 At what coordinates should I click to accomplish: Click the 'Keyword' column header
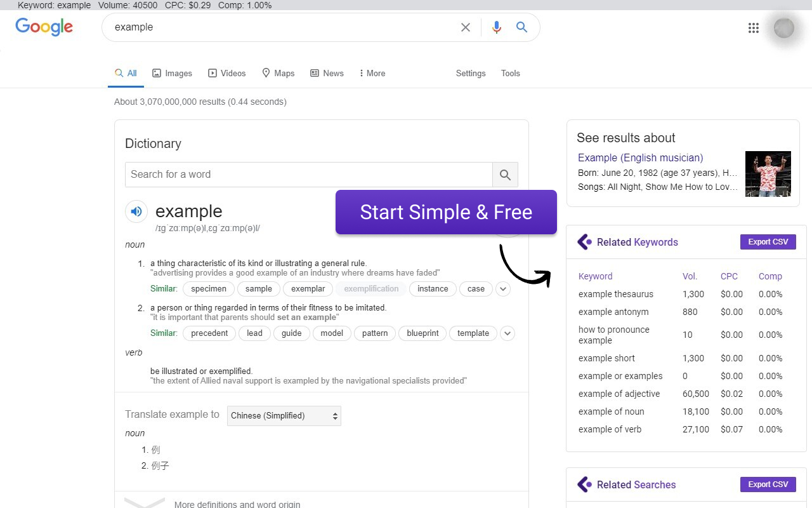click(596, 276)
